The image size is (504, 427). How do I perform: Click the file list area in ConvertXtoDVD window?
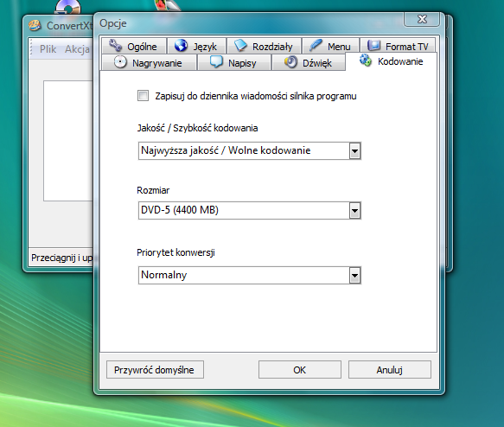tap(68, 141)
